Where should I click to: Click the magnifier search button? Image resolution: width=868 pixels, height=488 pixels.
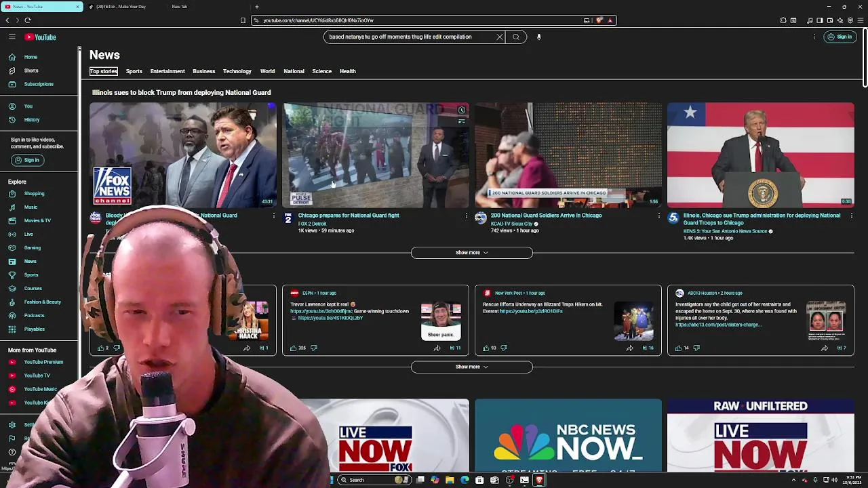click(x=516, y=37)
